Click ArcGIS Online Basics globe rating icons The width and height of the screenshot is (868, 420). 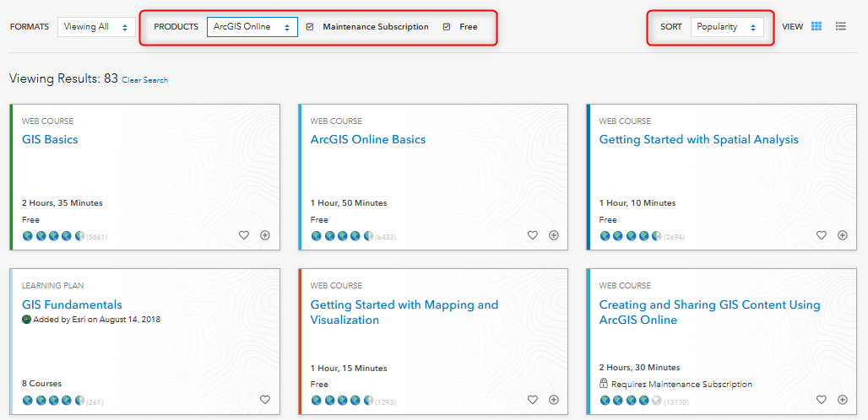[x=343, y=236]
